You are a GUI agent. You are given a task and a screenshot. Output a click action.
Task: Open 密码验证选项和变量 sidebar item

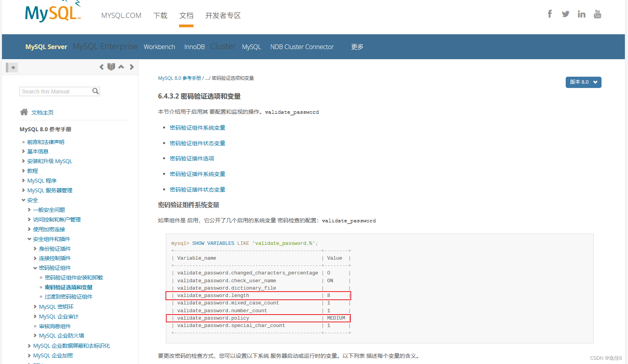[x=69, y=287]
